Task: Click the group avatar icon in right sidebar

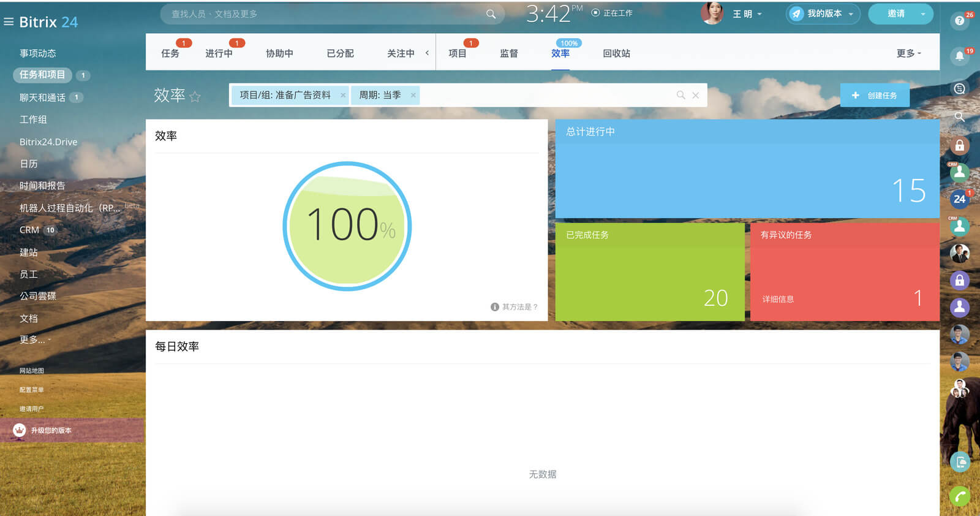Action: (x=959, y=388)
